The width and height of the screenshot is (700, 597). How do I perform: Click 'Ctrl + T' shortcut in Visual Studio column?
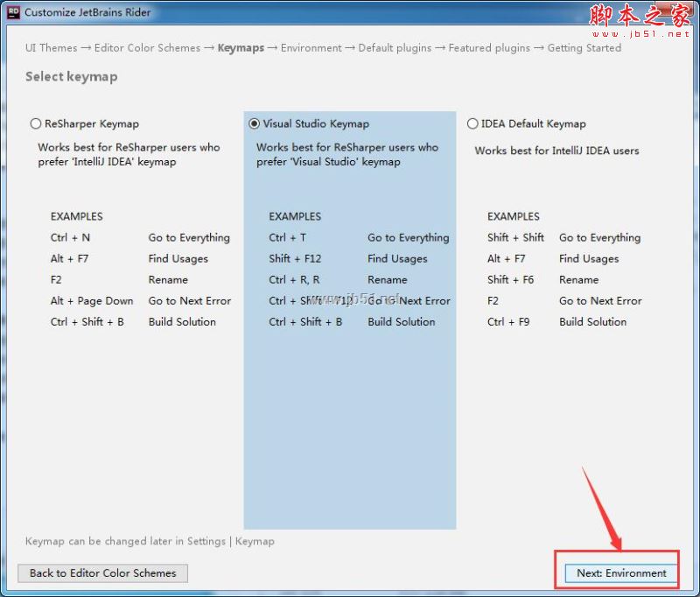[288, 237]
